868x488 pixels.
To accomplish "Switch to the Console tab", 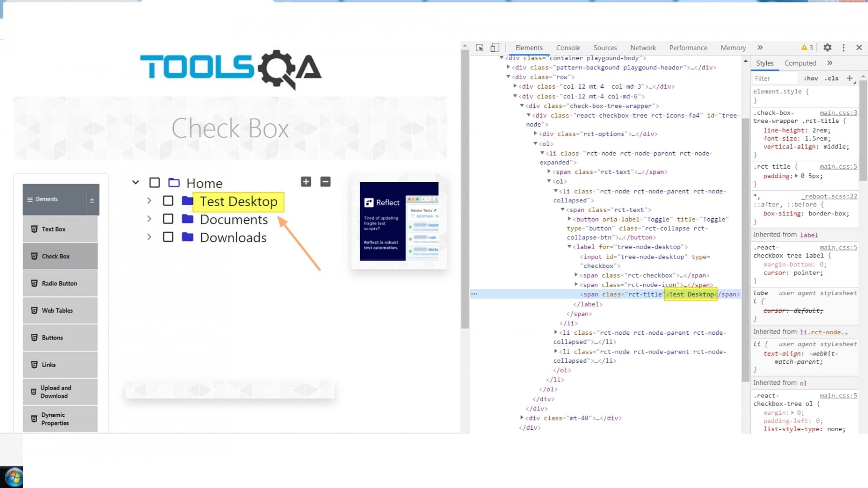I will pyautogui.click(x=568, y=47).
